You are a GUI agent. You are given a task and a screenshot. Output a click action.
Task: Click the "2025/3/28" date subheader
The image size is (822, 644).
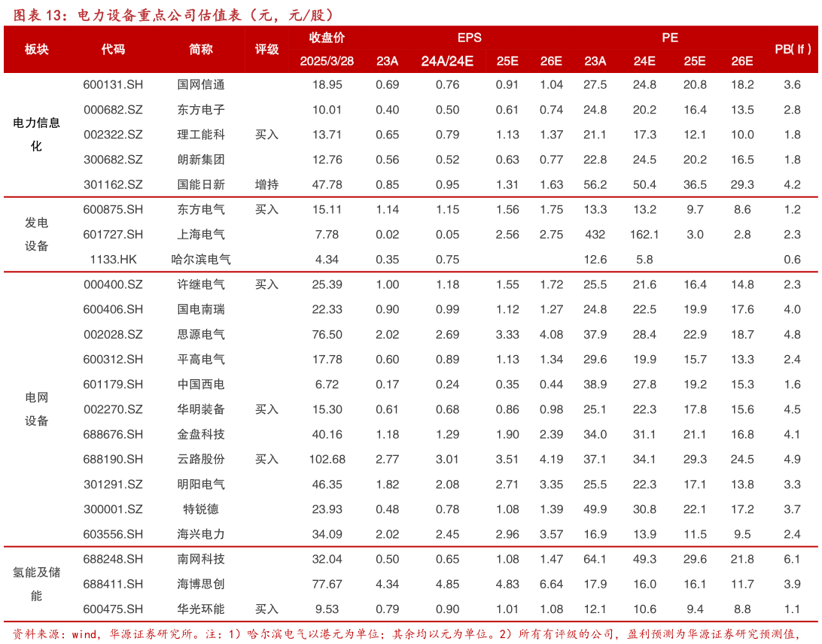click(x=327, y=61)
